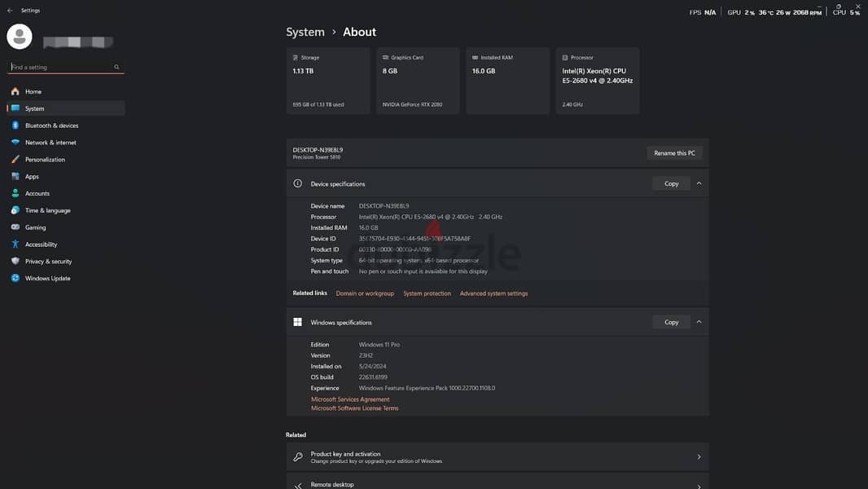The width and height of the screenshot is (868, 489).
Task: Open Domain or workgroup link
Action: click(365, 293)
